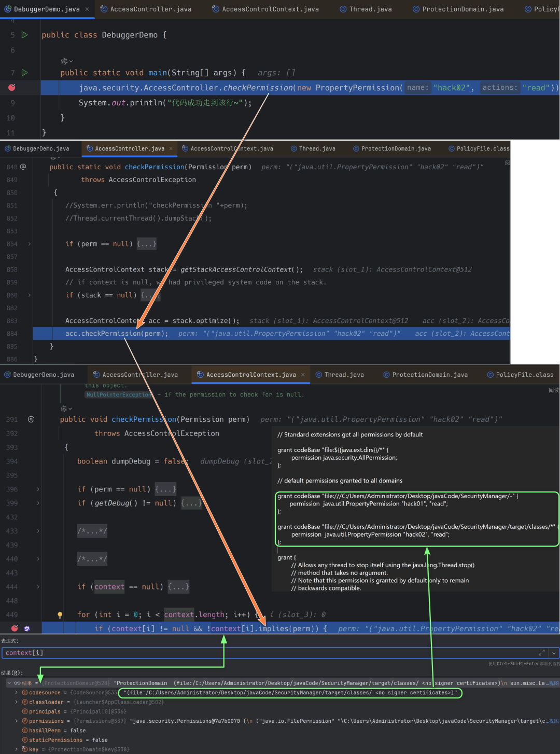Click the field icon beside staticPermissions
The image size is (560, 754).
(x=25, y=740)
